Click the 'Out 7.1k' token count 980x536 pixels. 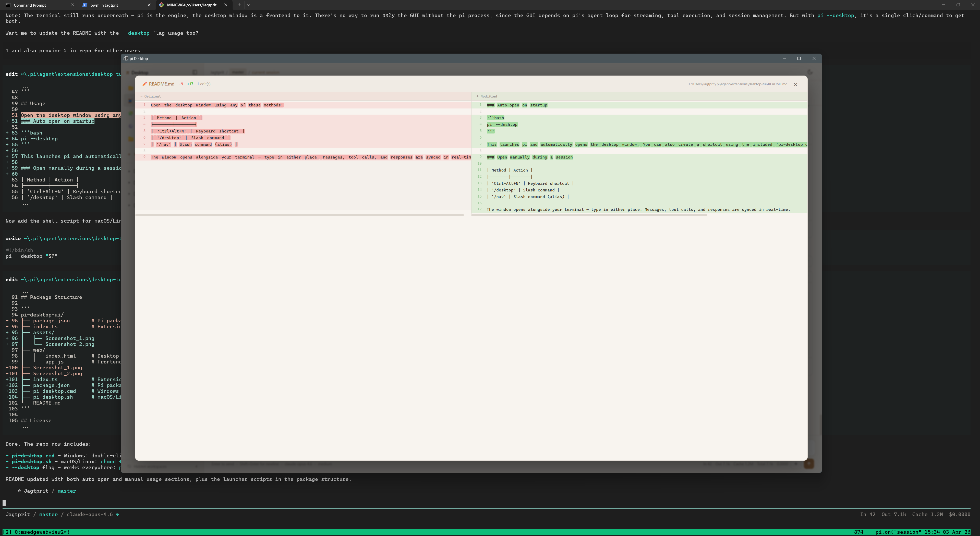[x=894, y=514]
